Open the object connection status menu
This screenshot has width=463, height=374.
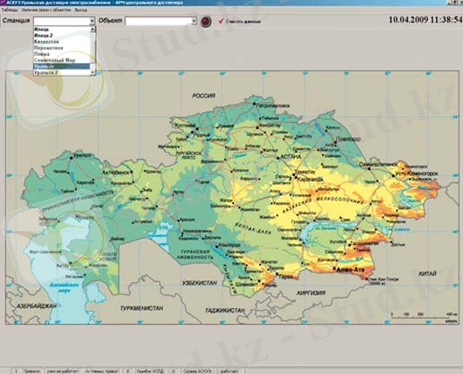[x=46, y=10]
